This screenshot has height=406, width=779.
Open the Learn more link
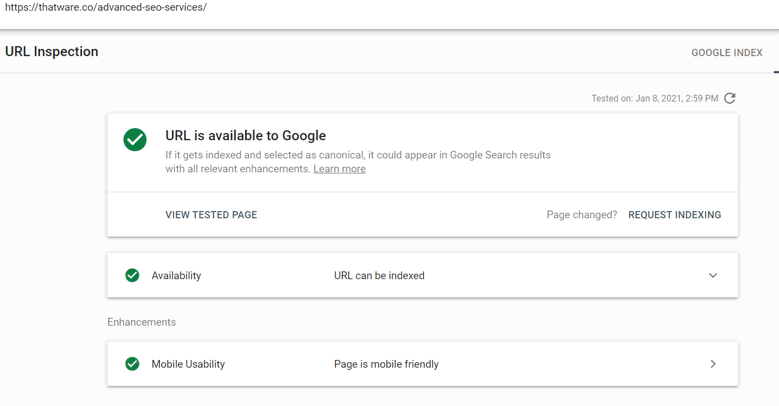(339, 169)
